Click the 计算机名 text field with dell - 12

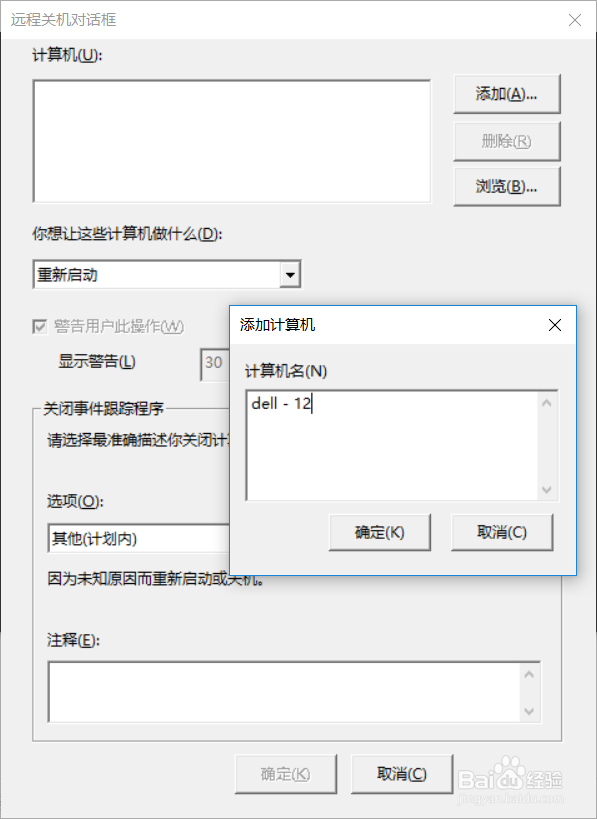392,445
